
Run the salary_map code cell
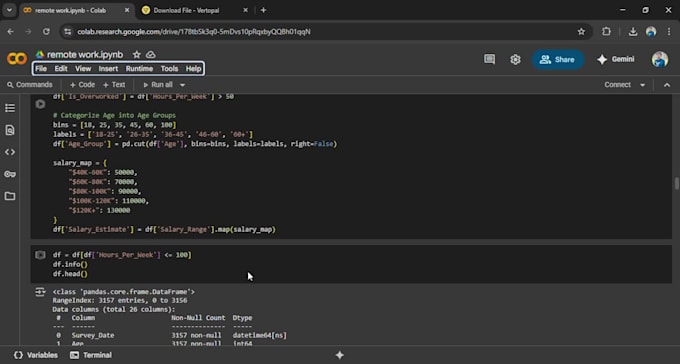[40, 104]
